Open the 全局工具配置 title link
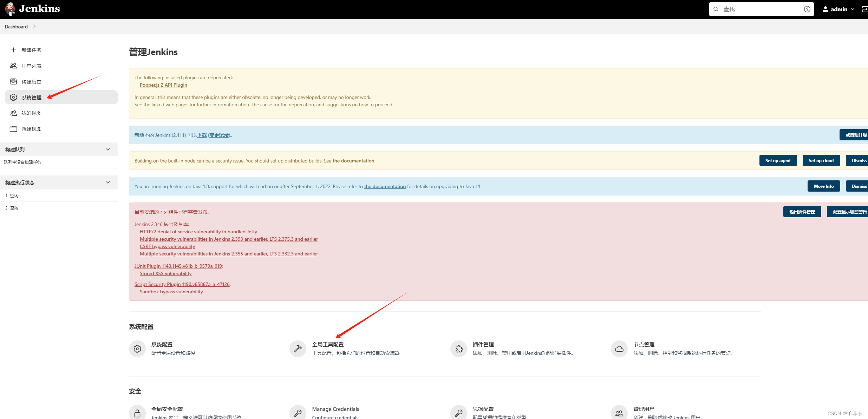 (328, 345)
